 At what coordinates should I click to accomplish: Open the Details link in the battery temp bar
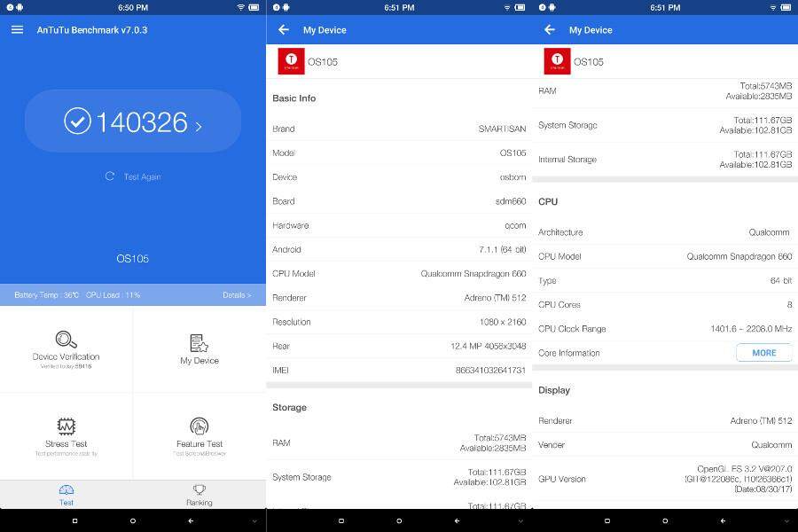coord(236,295)
